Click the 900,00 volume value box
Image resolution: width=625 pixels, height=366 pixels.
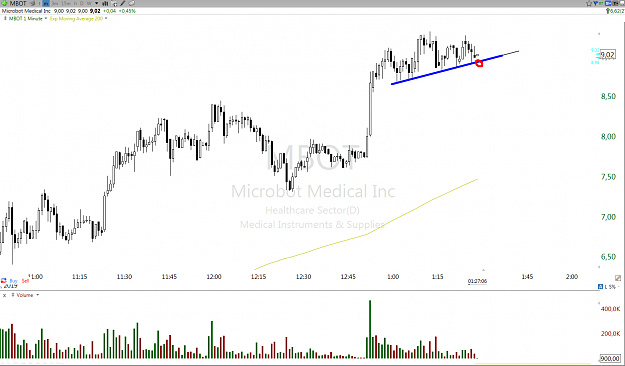coord(611,358)
